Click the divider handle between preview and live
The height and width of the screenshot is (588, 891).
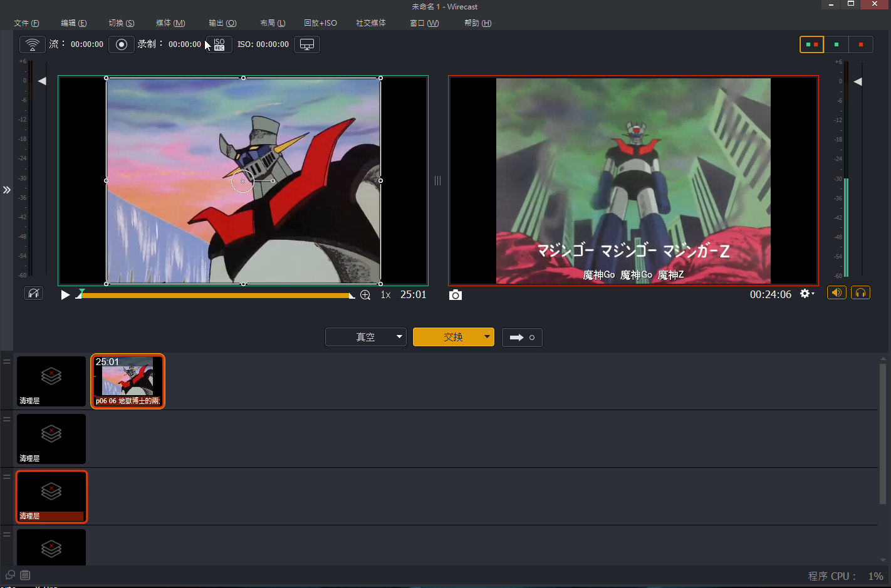(x=437, y=180)
